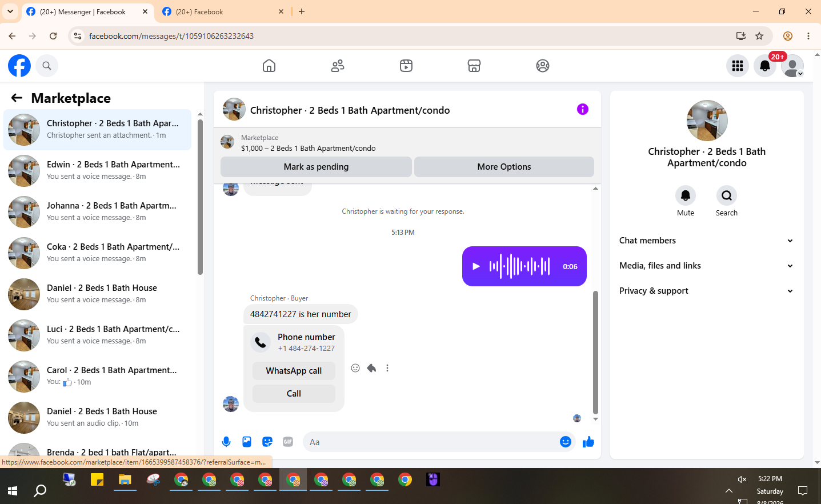The height and width of the screenshot is (504, 821).
Task: Open Johanna's chat in the list
Action: (98, 212)
